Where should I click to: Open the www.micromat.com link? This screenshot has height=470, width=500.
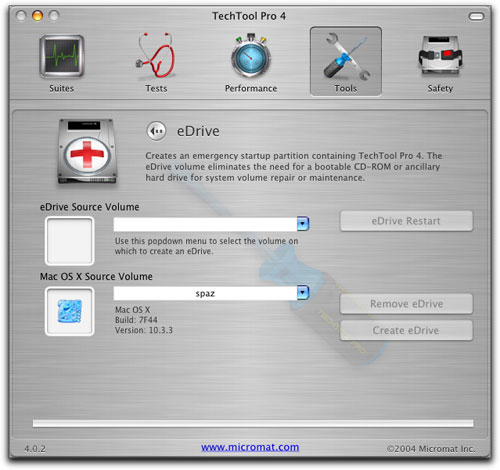point(250,447)
